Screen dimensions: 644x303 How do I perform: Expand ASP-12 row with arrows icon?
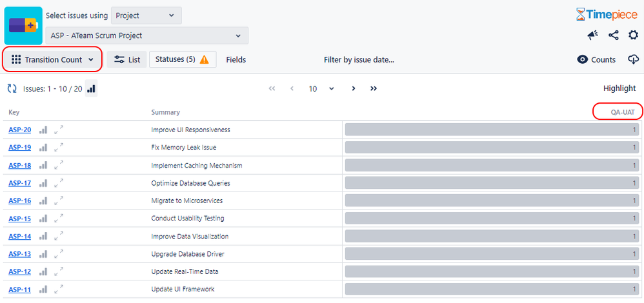(59, 272)
